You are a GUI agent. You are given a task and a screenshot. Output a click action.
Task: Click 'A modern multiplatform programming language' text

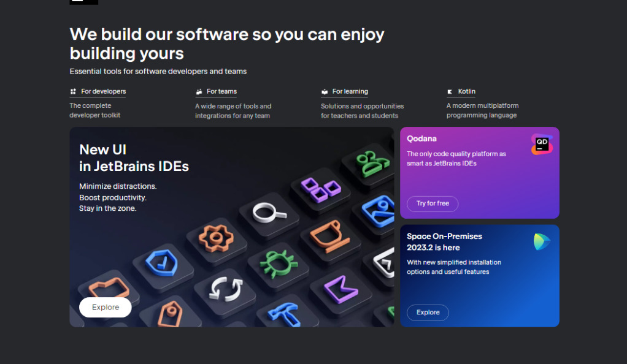483,110
